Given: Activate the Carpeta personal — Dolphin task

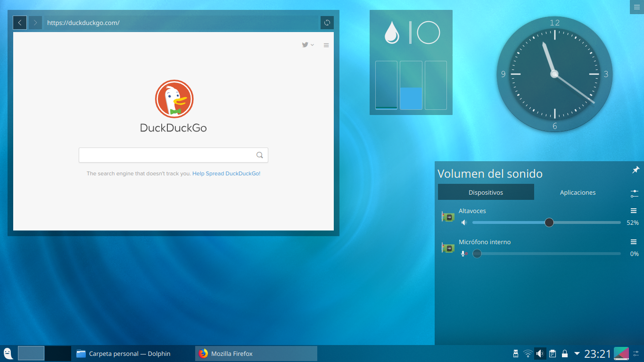Looking at the screenshot, I should point(133,354).
